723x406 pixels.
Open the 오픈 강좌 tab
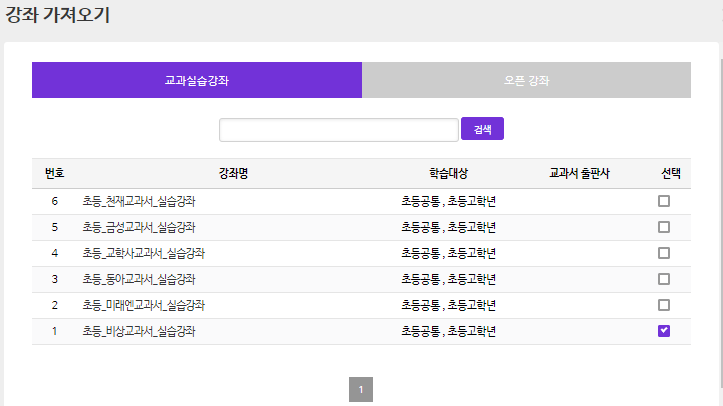526,80
